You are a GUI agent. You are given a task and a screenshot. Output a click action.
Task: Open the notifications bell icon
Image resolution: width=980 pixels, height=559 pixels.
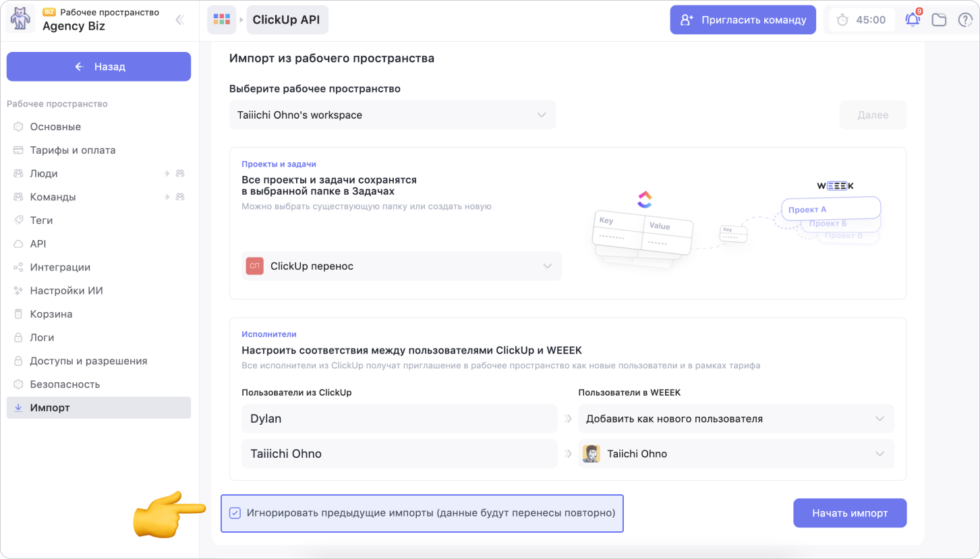coord(913,20)
